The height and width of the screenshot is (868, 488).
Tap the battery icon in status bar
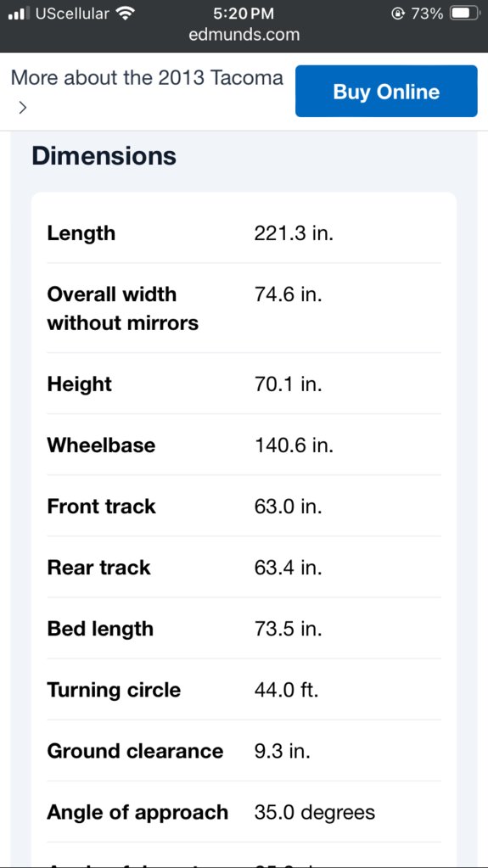[464, 14]
